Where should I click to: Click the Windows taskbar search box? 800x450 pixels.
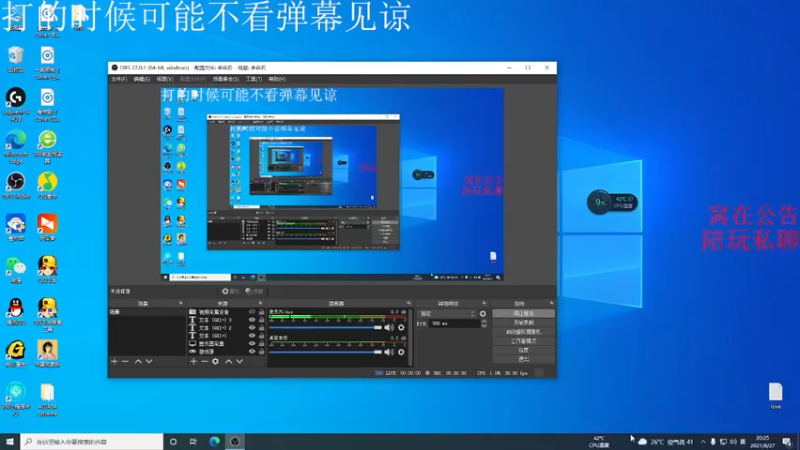(x=92, y=442)
